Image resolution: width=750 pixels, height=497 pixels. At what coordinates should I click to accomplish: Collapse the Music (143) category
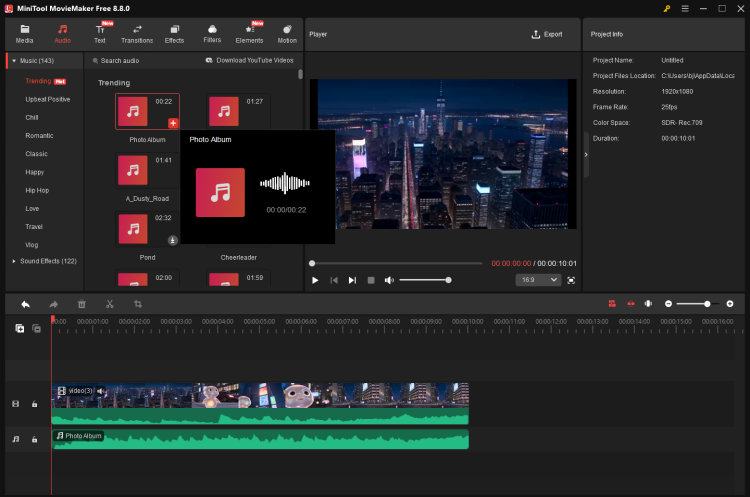[14, 61]
